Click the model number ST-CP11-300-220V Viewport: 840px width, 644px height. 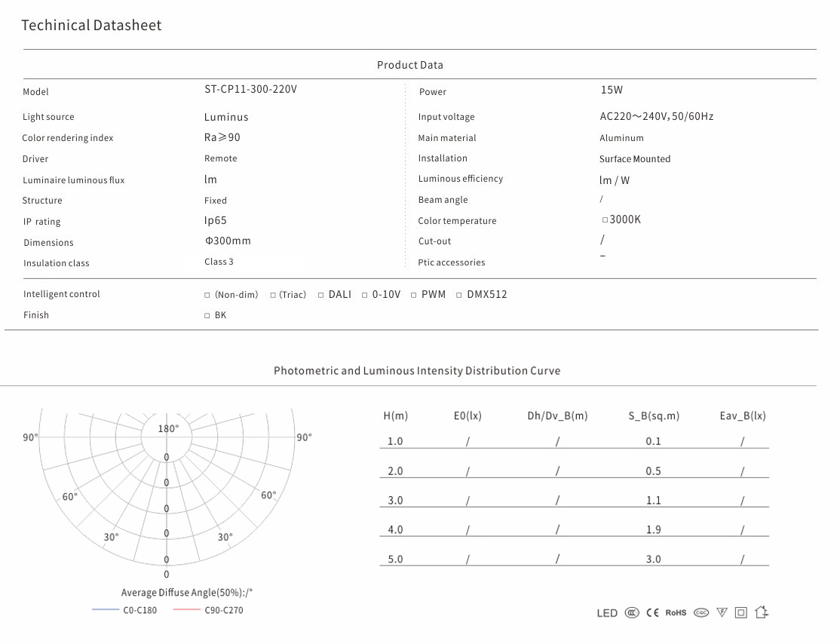(x=250, y=89)
